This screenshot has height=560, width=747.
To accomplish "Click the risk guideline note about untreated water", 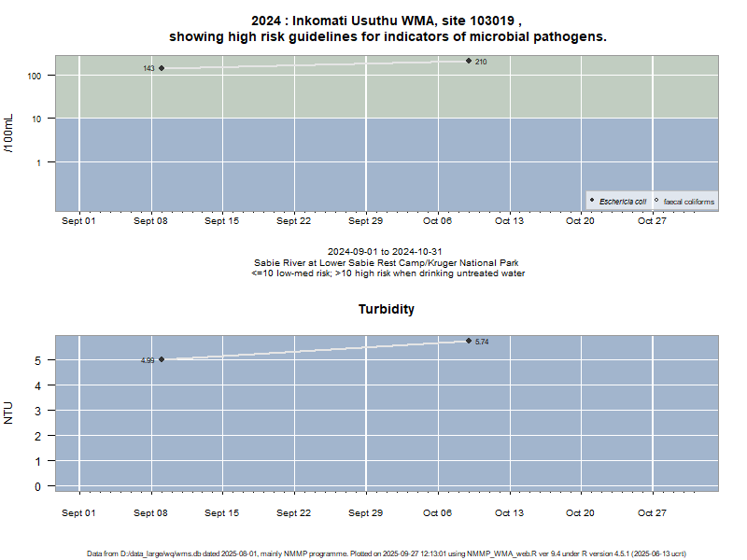I will [x=388, y=273].
